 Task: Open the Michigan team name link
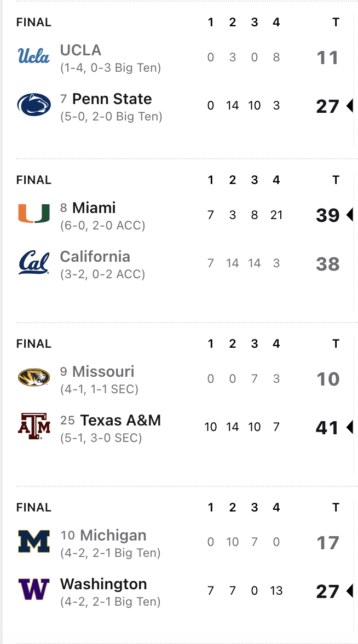(113, 536)
